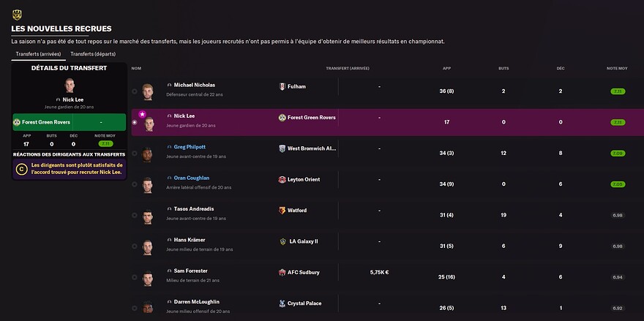Select the Michael Nicholas row radio button

point(135,91)
